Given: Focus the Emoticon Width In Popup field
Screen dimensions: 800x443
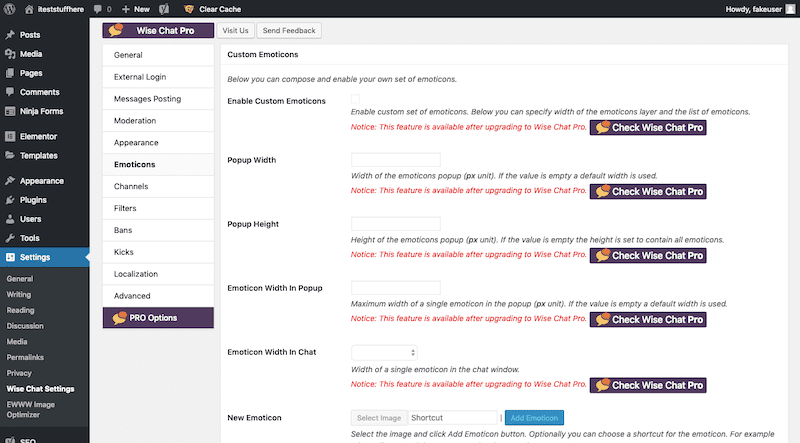Looking at the screenshot, I should click(395, 288).
